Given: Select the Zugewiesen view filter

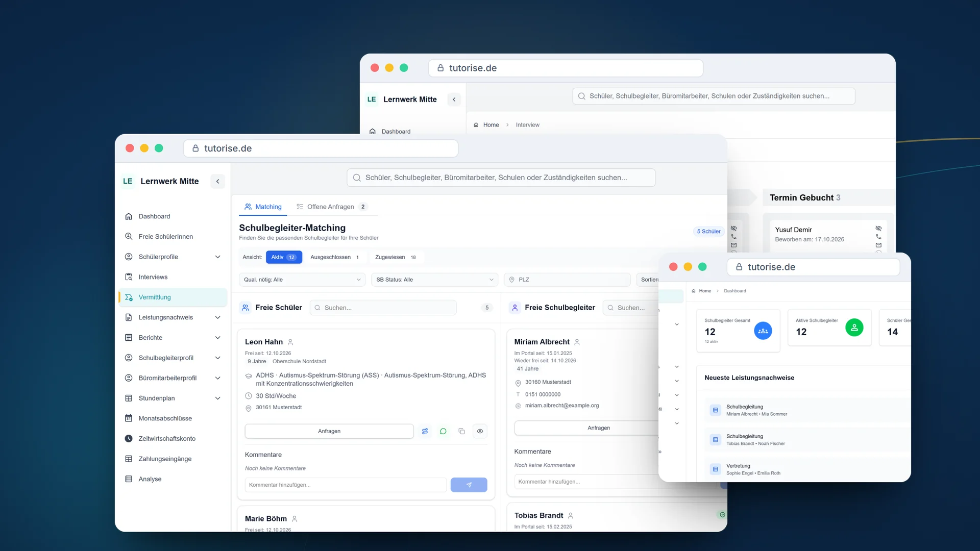Looking at the screenshot, I should tap(396, 257).
